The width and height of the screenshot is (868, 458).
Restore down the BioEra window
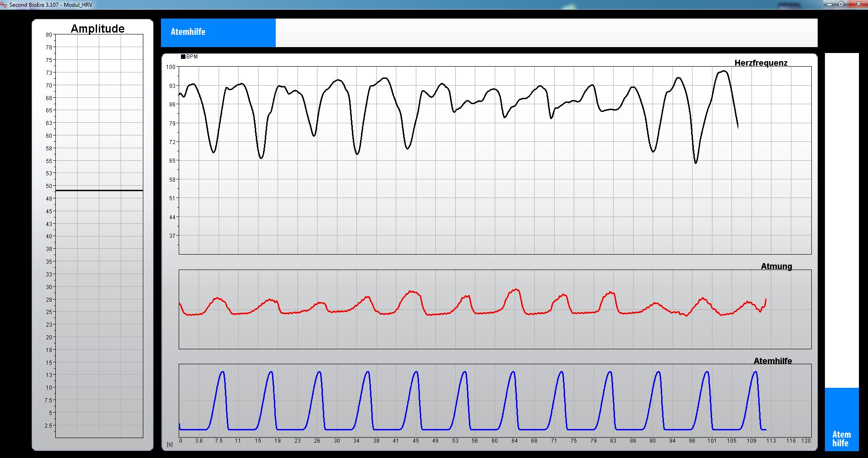point(841,4)
